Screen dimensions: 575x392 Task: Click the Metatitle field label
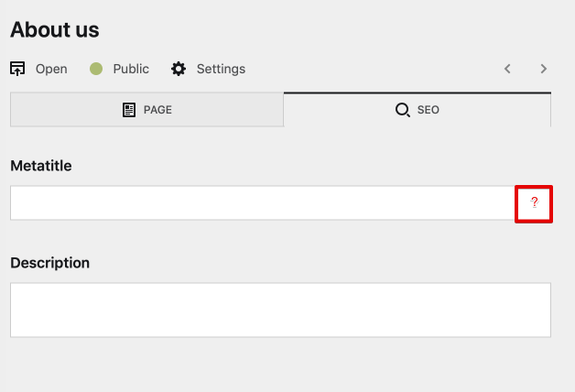tap(41, 166)
